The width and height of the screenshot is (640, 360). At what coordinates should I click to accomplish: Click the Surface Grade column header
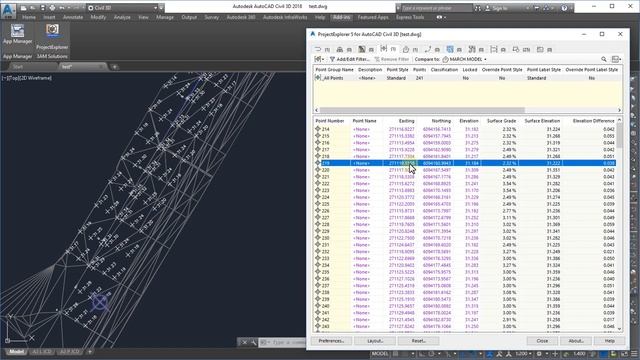tap(501, 121)
